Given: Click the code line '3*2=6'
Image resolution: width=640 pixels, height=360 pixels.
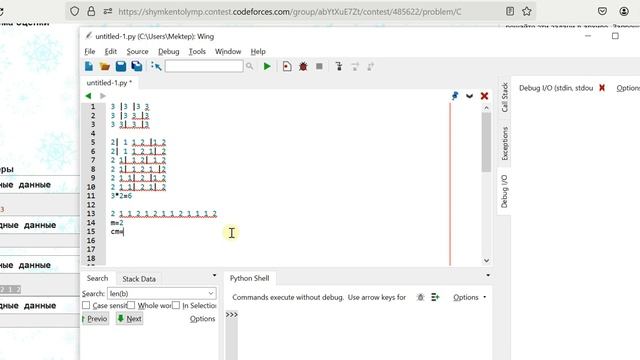Looking at the screenshot, I should [121, 196].
